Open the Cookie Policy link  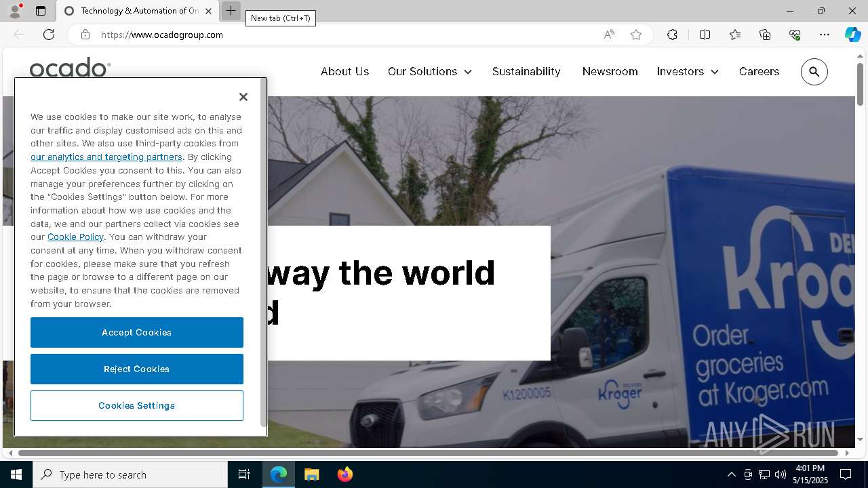[75, 237]
